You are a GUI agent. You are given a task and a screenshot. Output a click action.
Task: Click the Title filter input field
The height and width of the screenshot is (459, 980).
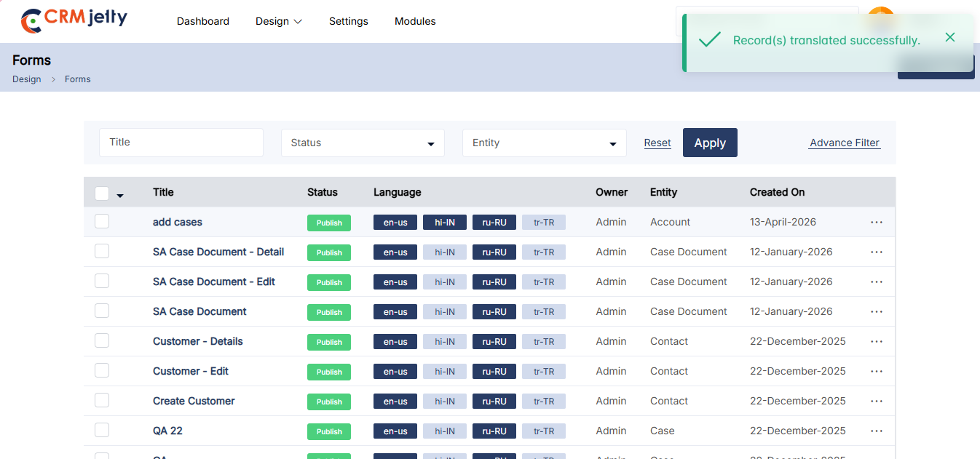pyautogui.click(x=181, y=143)
